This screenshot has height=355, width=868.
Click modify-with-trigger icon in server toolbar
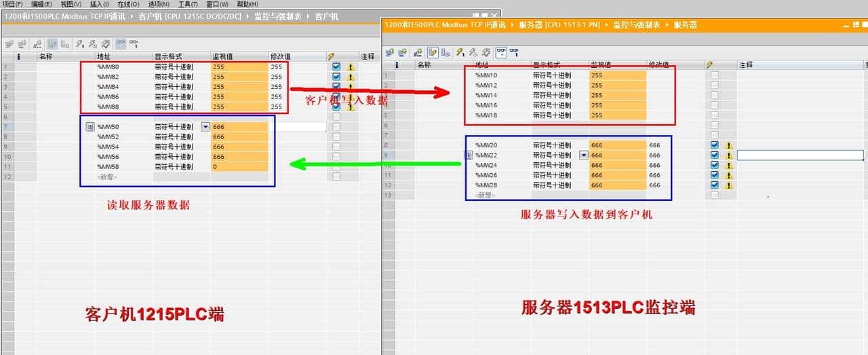point(473,52)
